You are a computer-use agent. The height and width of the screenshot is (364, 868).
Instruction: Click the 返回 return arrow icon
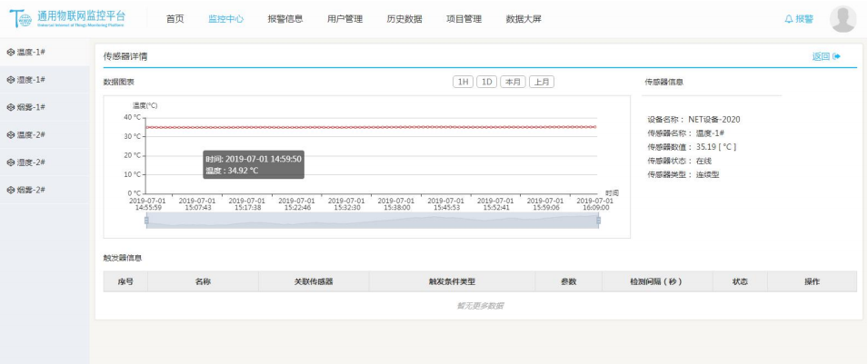point(836,56)
